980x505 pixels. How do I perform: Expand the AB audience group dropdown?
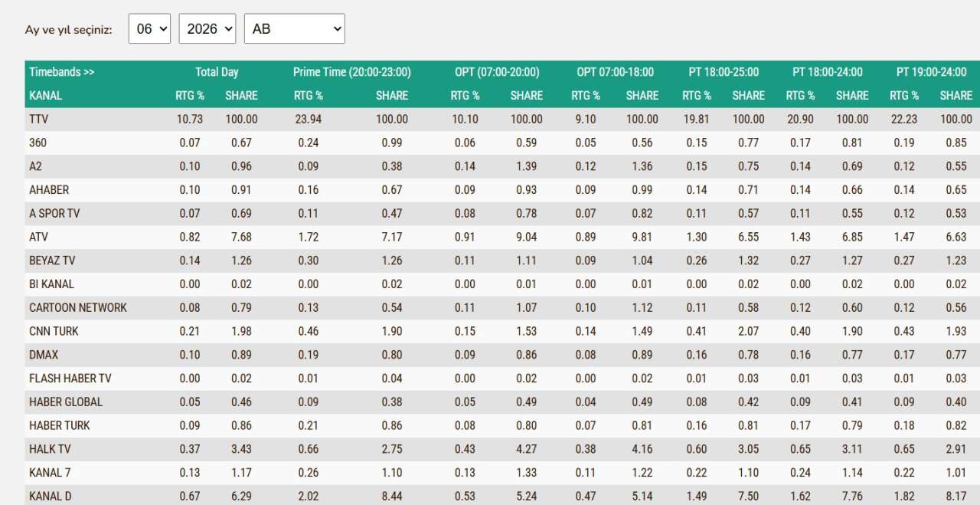[x=295, y=28]
